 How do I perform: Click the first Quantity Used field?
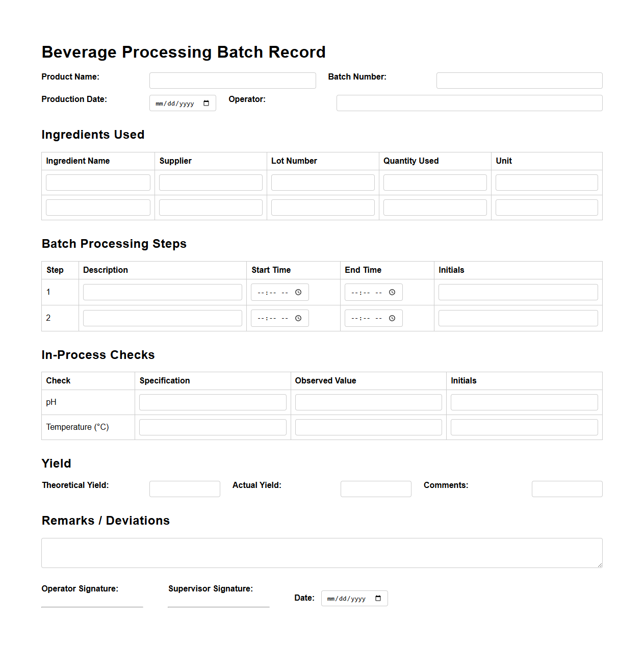[434, 182]
